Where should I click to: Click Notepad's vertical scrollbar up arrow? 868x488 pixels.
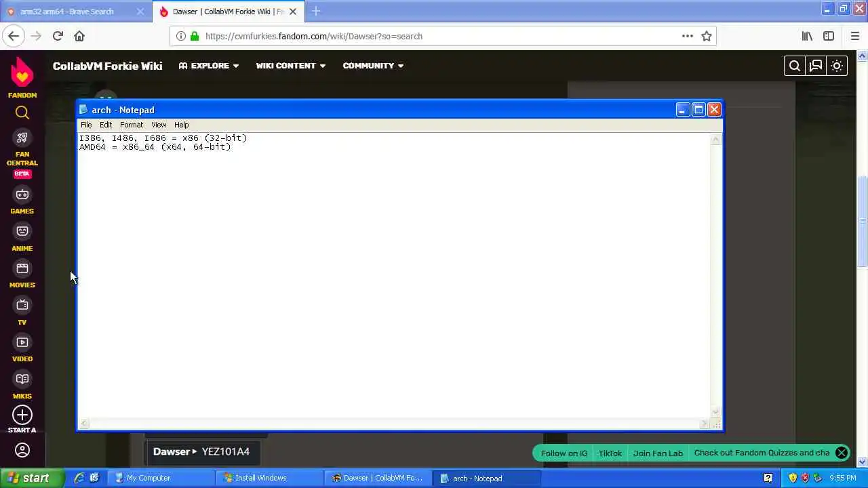pyautogui.click(x=715, y=139)
